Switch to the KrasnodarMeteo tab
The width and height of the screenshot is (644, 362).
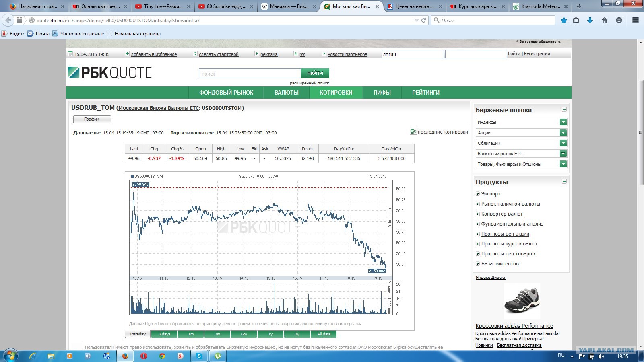click(540, 6)
